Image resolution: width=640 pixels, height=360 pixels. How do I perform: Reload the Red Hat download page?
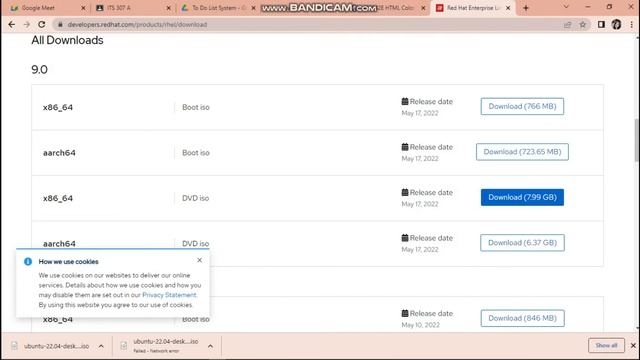42,24
